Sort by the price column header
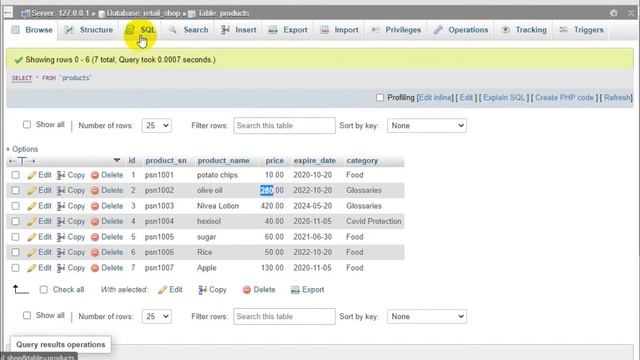This screenshot has width=640, height=360. pyautogui.click(x=274, y=160)
